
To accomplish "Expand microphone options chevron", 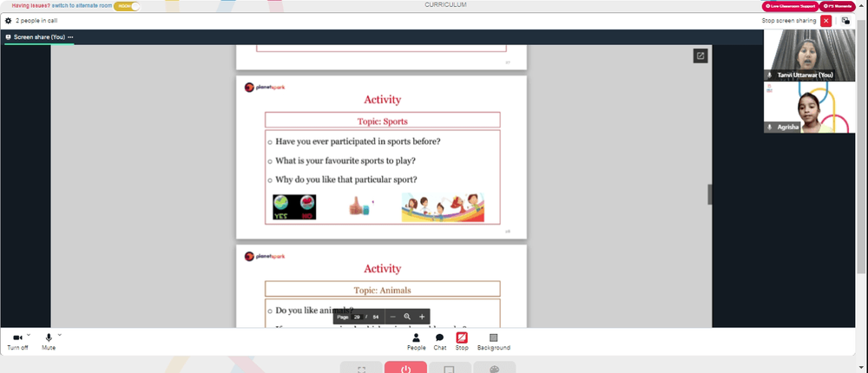I will pos(59,335).
